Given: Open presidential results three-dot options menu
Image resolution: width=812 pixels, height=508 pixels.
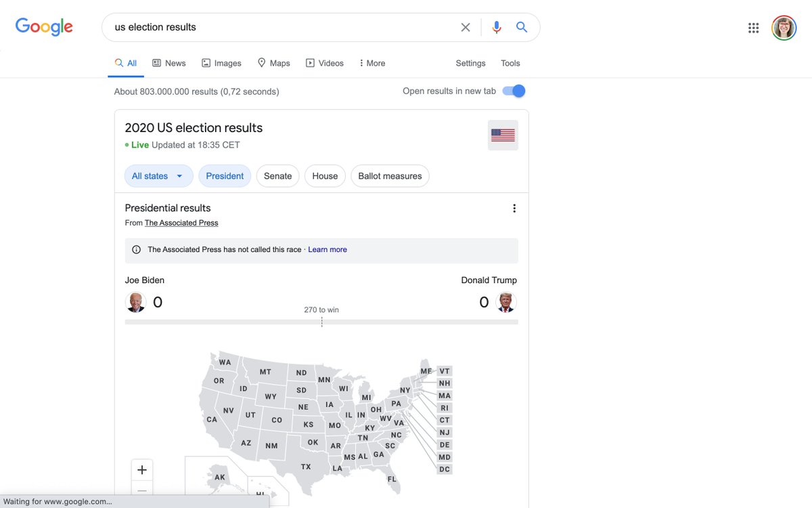Looking at the screenshot, I should 514,209.
